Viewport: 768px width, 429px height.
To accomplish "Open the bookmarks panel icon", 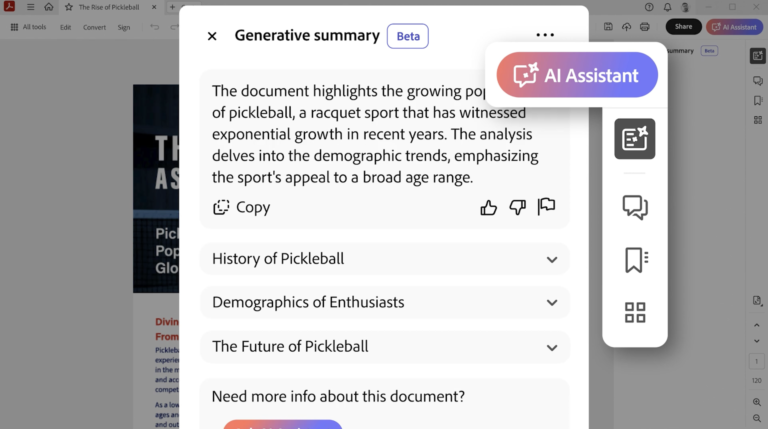I will coord(636,260).
